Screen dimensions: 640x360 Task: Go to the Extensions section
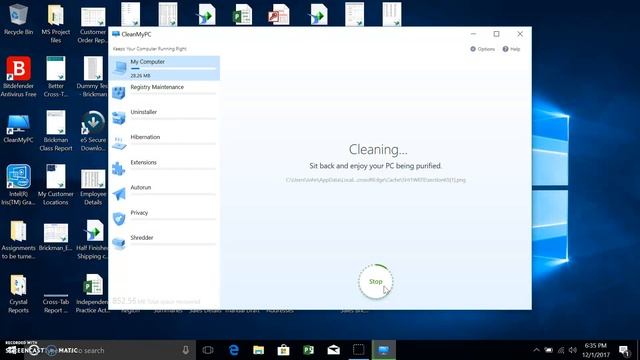click(164, 168)
